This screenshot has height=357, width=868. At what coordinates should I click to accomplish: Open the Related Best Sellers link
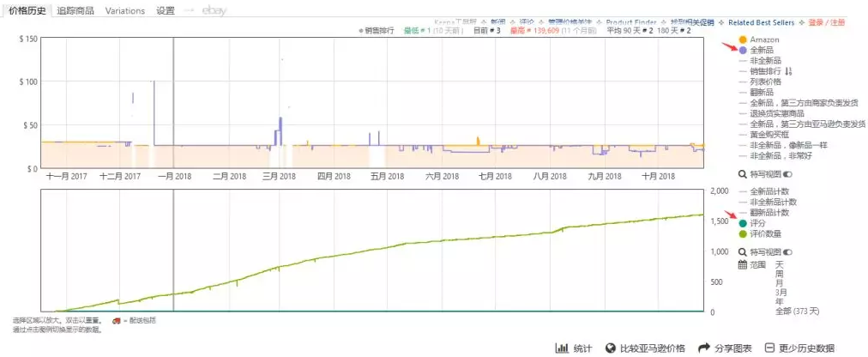click(756, 23)
